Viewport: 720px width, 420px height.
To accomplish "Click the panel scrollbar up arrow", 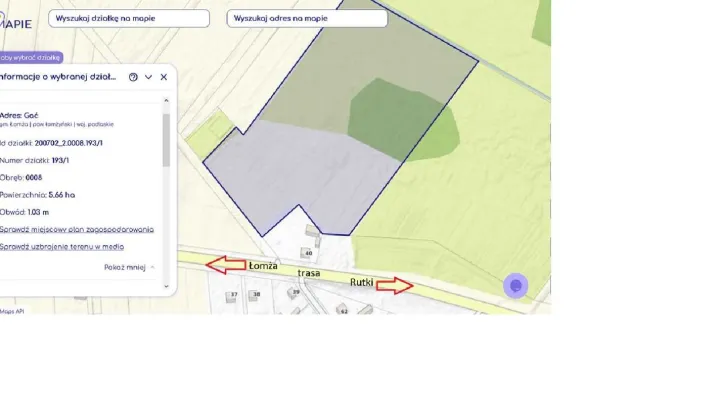I will [x=166, y=100].
